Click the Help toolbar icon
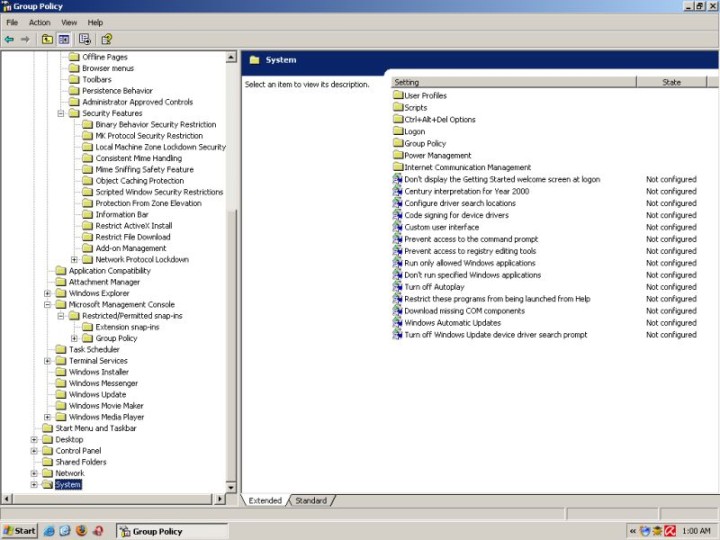The width and height of the screenshot is (720, 540). (x=106, y=39)
